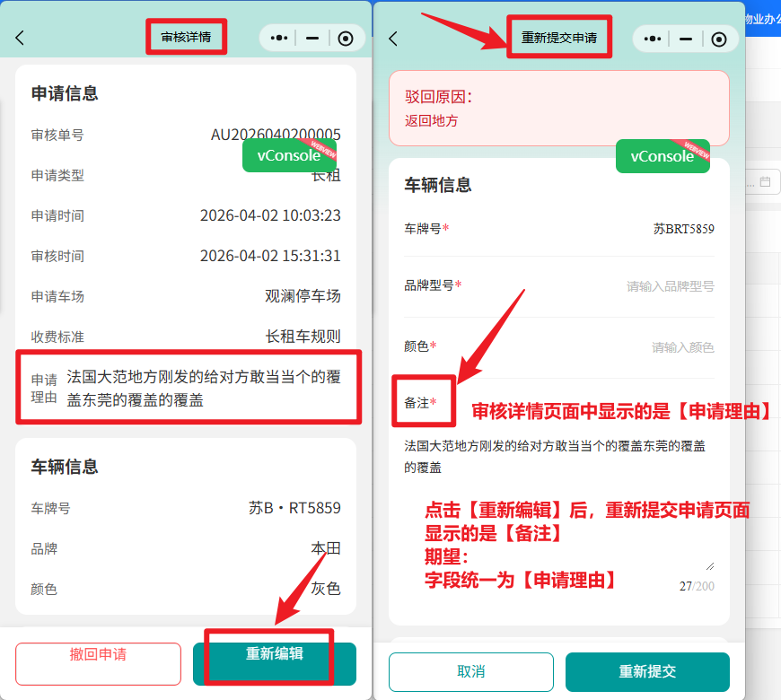The image size is (781, 700).
Task: Submit the form with 重新提交
Action: 647,671
